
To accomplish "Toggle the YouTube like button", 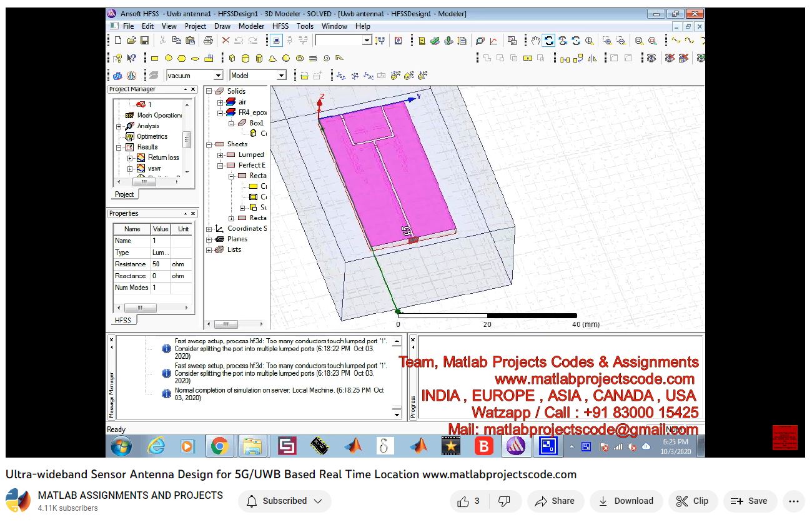I will [x=468, y=501].
